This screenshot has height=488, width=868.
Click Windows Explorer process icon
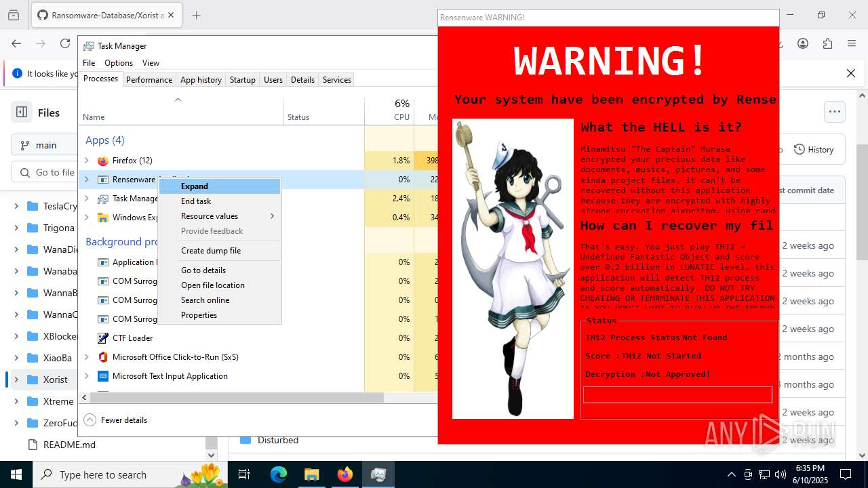[103, 218]
